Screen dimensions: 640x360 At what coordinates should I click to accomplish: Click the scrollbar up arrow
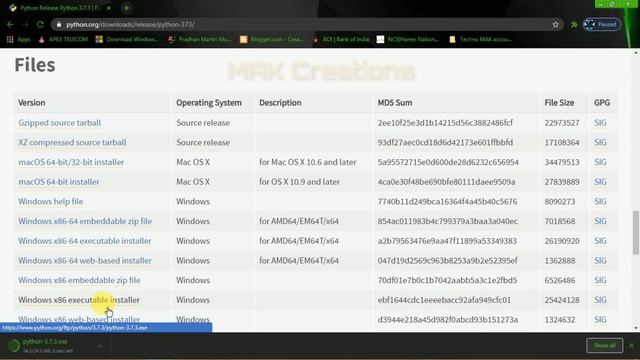636,53
